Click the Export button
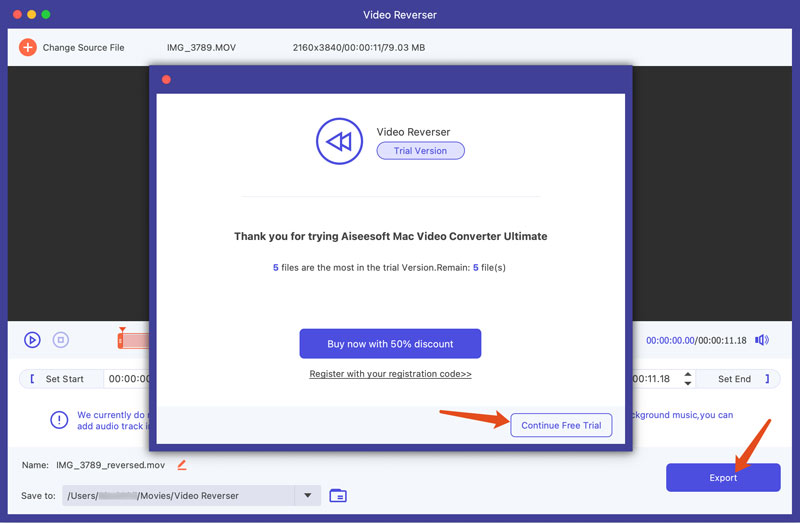 (x=723, y=478)
